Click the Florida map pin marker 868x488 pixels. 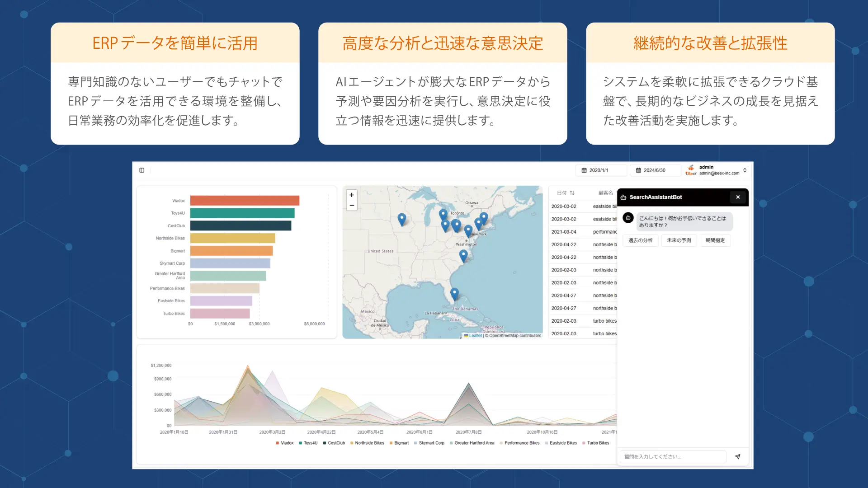tap(454, 294)
